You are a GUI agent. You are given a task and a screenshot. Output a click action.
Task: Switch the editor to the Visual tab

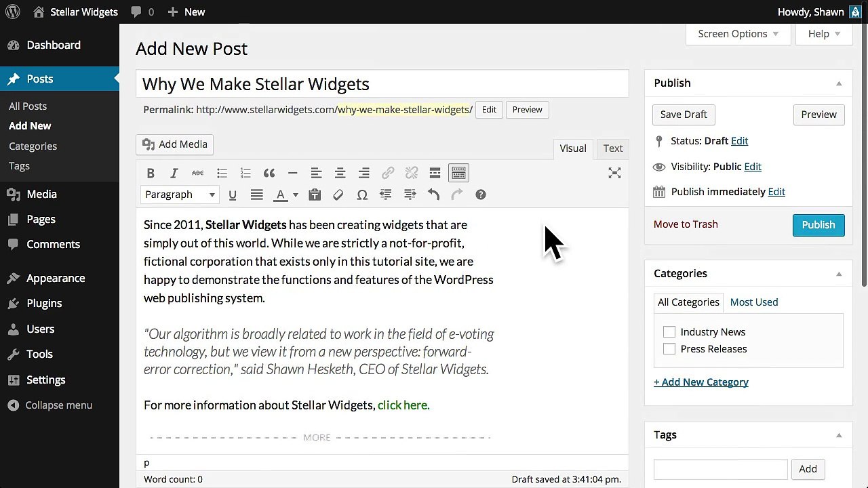[x=573, y=148]
